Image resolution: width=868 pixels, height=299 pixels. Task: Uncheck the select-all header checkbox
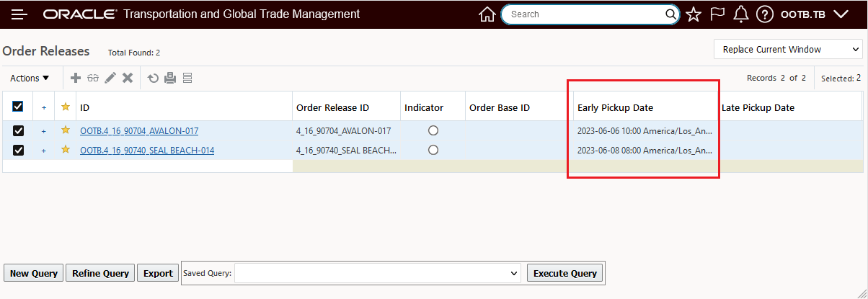(x=18, y=107)
